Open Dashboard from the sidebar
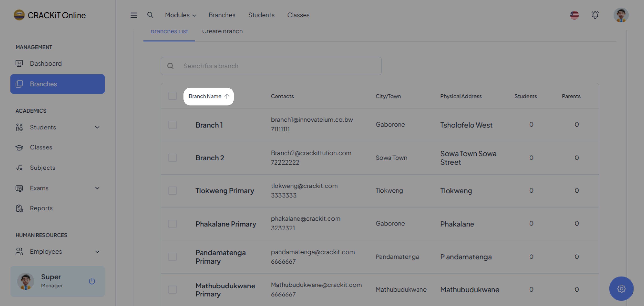The width and height of the screenshot is (644, 306). pos(46,63)
